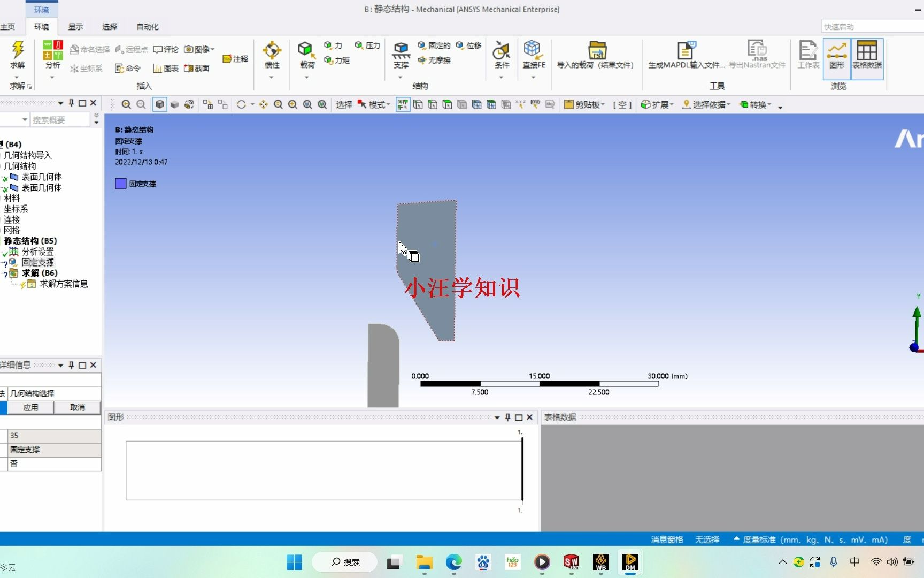The image size is (924, 578).
Task: Switch to the 自动化 ribbon tab
Action: [x=147, y=26]
